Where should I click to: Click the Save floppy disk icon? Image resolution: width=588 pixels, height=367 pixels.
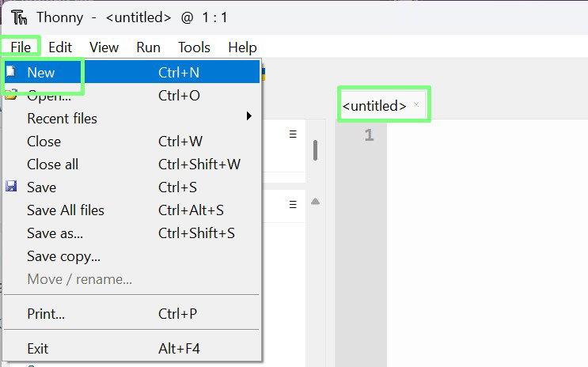point(11,187)
